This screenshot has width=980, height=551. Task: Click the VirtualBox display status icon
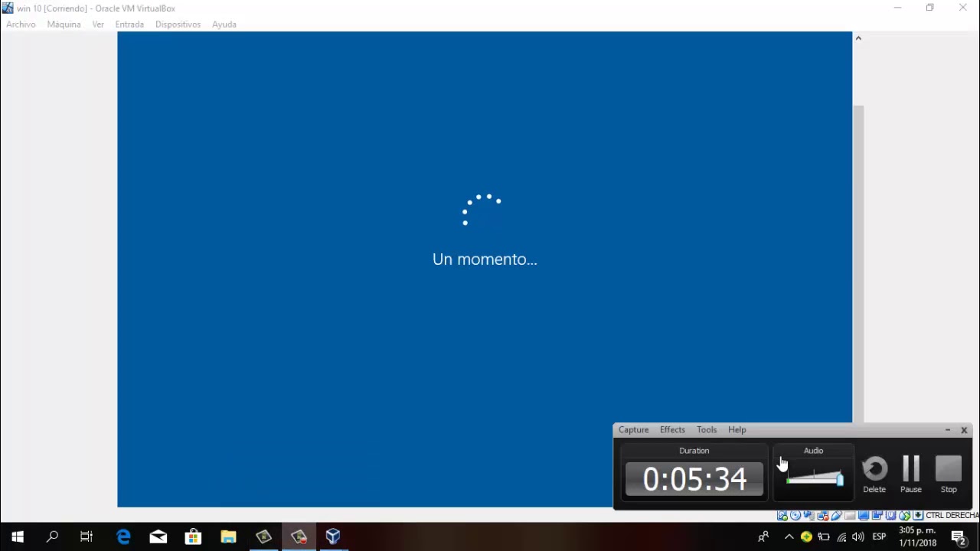864,516
